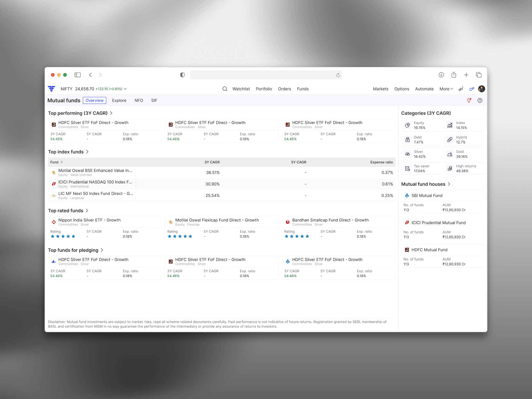Expand the NIFTY index dropdown arrow
532x399 pixels.
coord(126,89)
